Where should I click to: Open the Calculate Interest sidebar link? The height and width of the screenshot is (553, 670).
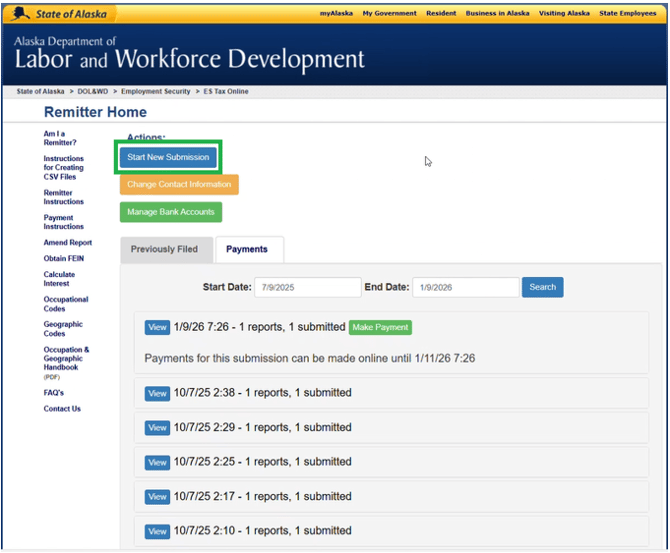tap(59, 279)
